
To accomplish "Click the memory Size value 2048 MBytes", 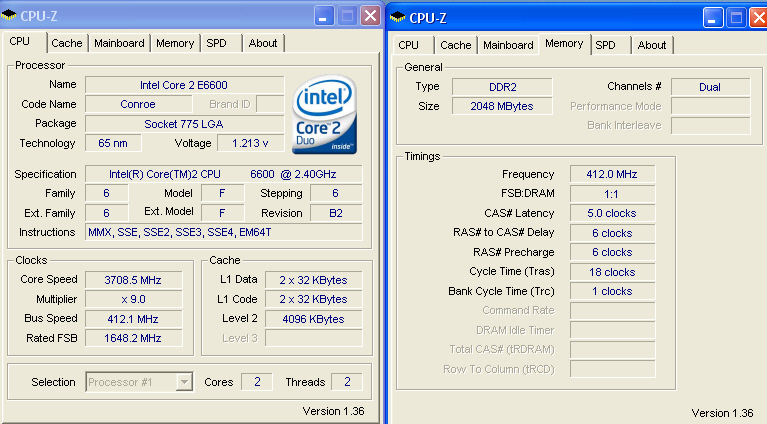I will 502,106.
